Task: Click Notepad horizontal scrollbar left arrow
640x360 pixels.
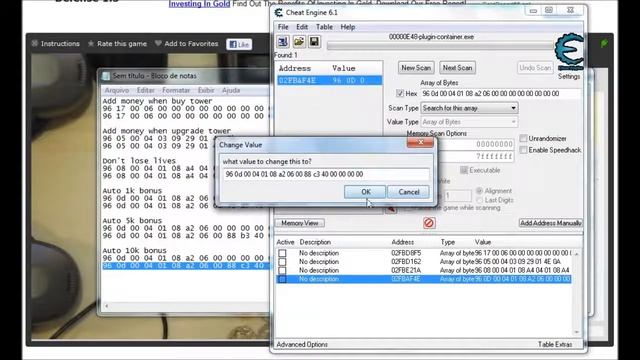Action: (x=107, y=306)
